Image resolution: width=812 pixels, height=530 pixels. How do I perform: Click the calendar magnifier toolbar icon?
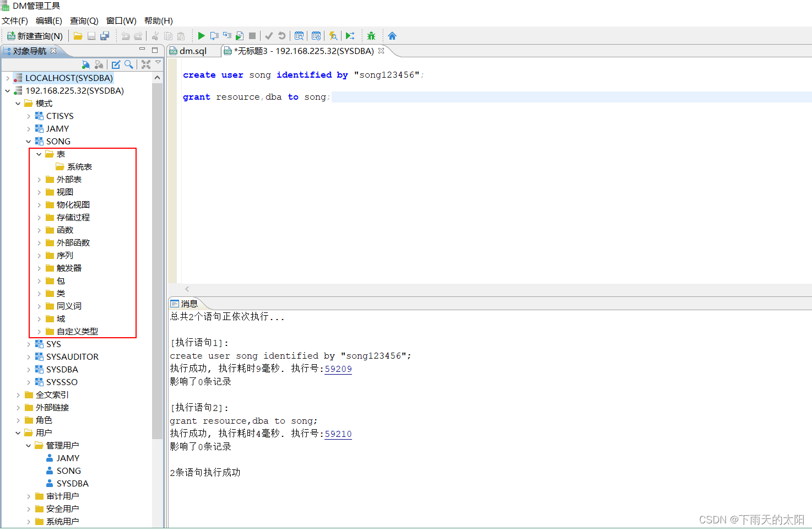[299, 36]
